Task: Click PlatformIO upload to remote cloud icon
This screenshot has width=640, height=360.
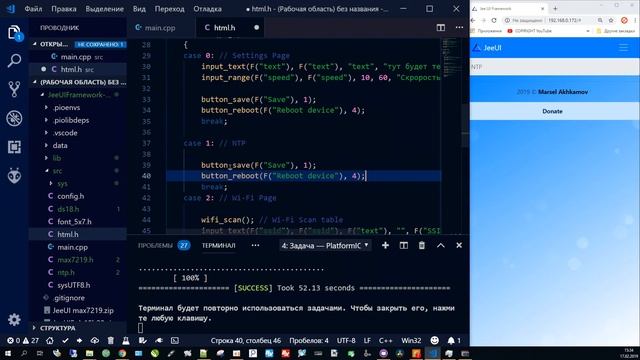Action: [95, 340]
